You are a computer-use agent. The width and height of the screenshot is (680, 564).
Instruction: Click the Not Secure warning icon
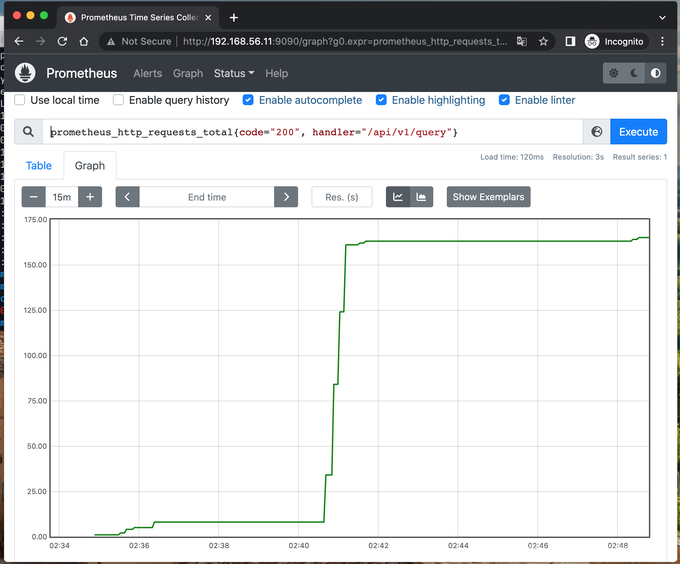click(x=111, y=42)
